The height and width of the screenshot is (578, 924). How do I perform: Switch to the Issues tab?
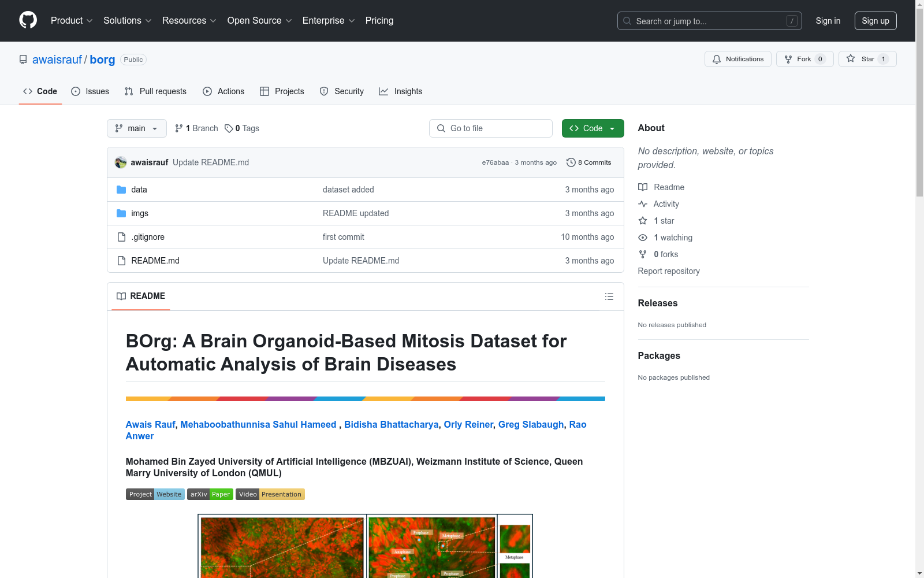90,91
